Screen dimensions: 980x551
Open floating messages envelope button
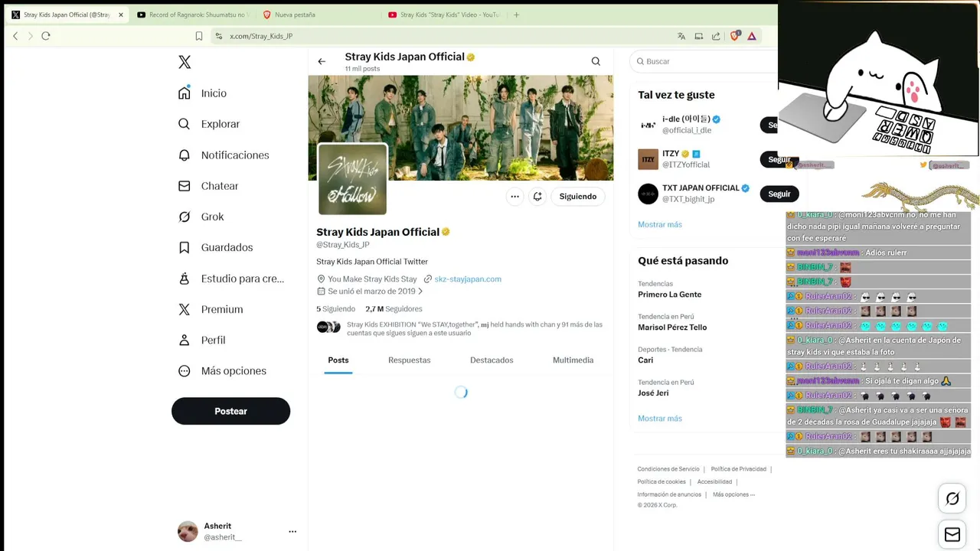952,535
